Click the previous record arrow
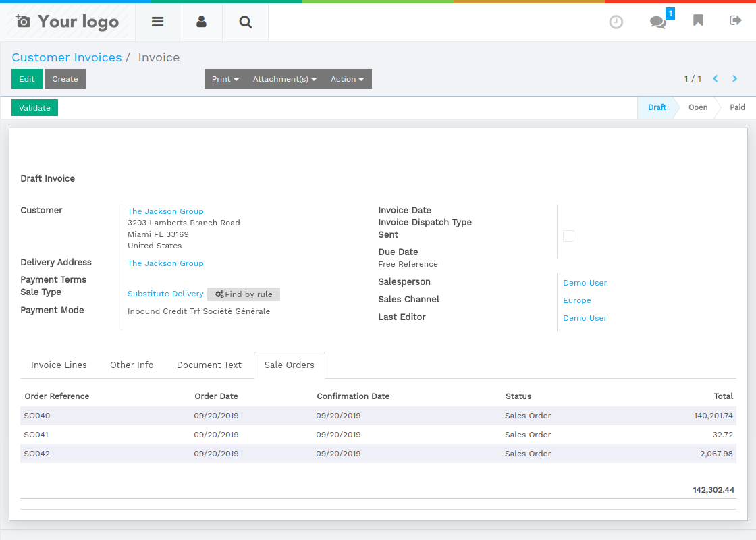 coord(715,78)
